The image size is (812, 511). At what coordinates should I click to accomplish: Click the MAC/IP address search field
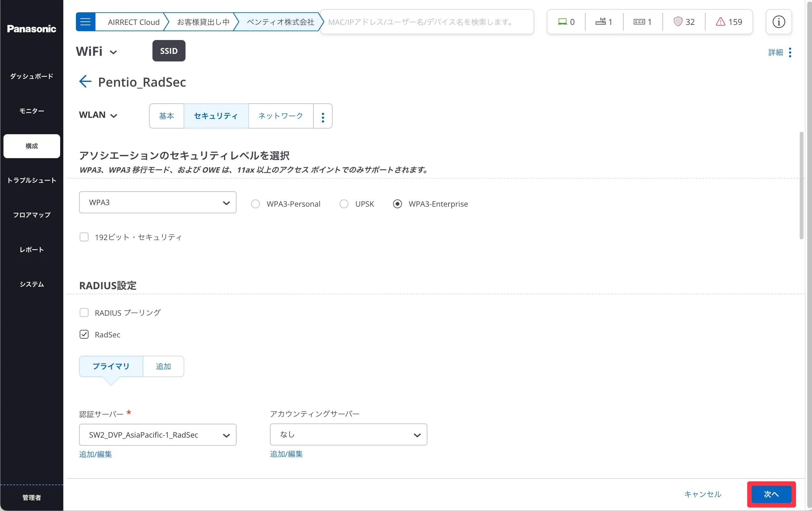pyautogui.click(x=426, y=22)
